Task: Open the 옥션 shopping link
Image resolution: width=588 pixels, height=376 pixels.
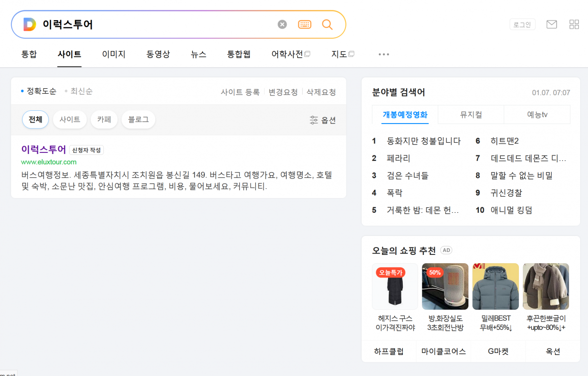Action: pos(553,351)
